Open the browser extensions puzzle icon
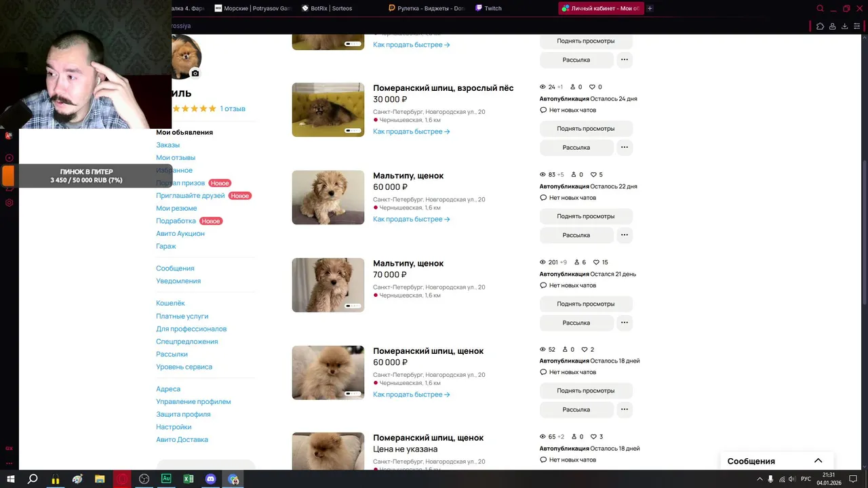The height and width of the screenshot is (488, 868). pyautogui.click(x=820, y=26)
